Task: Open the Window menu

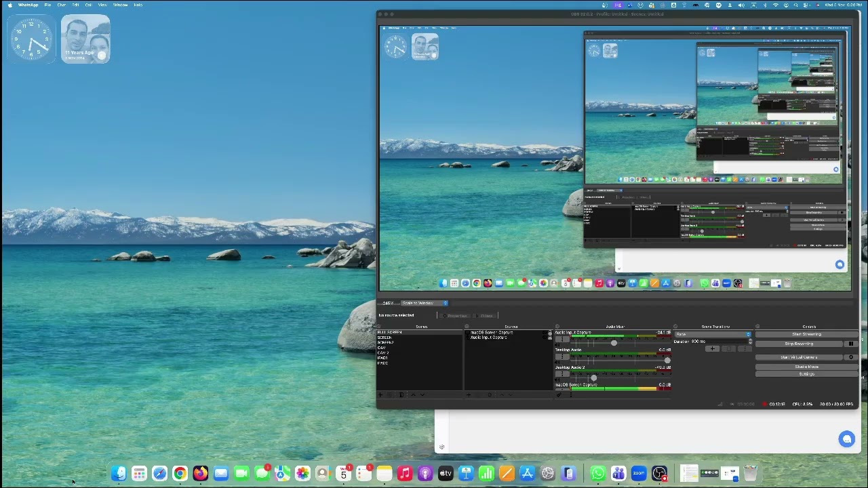Action: [120, 5]
